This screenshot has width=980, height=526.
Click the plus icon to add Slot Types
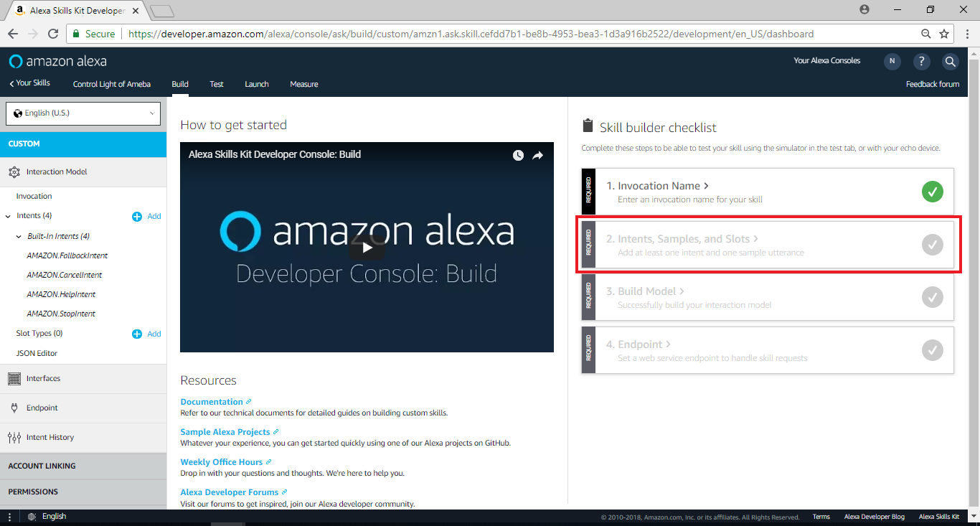(137, 334)
